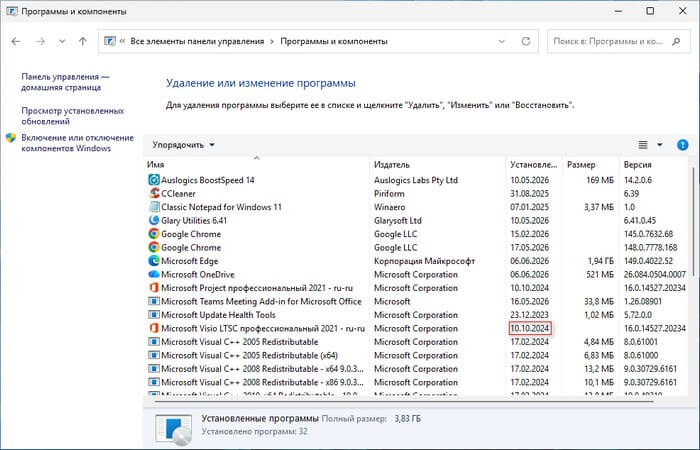This screenshot has height=450, width=700.
Task: Click installed programs icon in details pane
Action: (174, 430)
